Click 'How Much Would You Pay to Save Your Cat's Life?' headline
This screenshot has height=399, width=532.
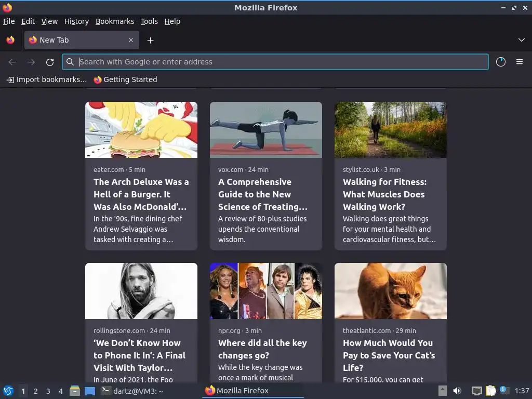pyautogui.click(x=389, y=355)
